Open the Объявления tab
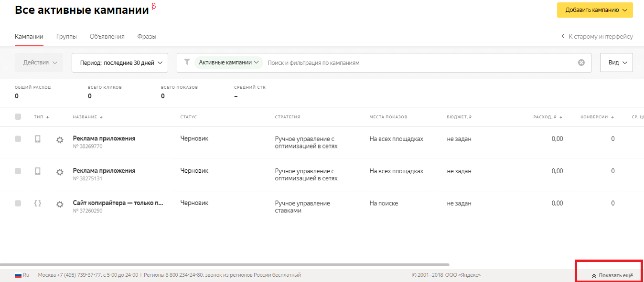This screenshot has height=282, width=644. 107,36
